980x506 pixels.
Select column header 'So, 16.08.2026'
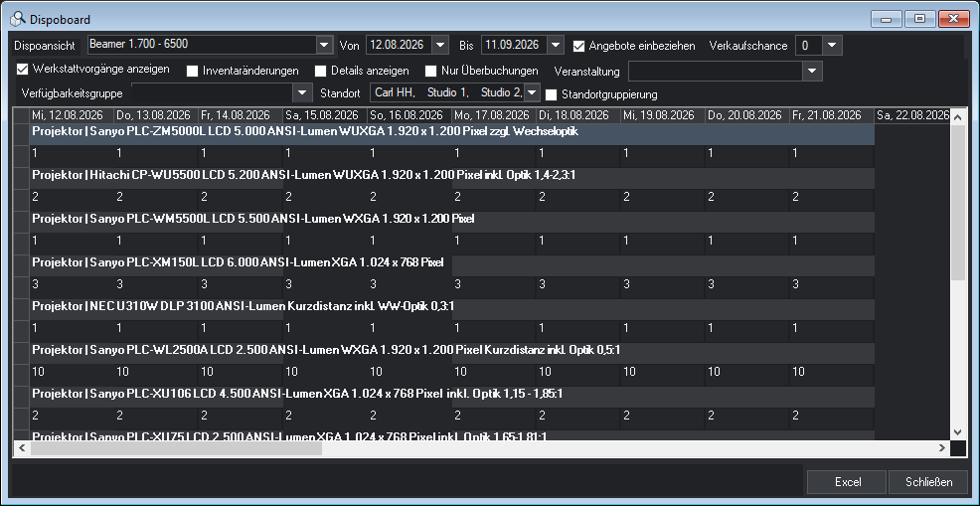(x=408, y=115)
